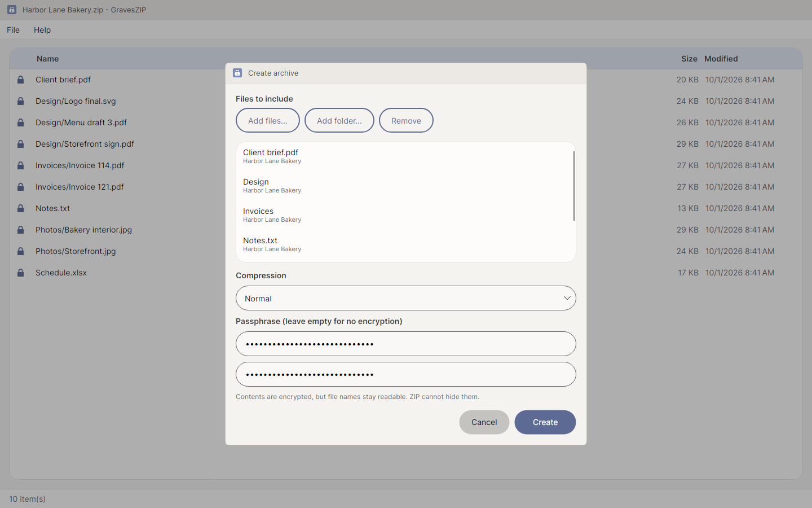This screenshot has width=812, height=508.
Task: Click lock icon beside Design/Menu draft 3.pdf
Action: click(20, 122)
